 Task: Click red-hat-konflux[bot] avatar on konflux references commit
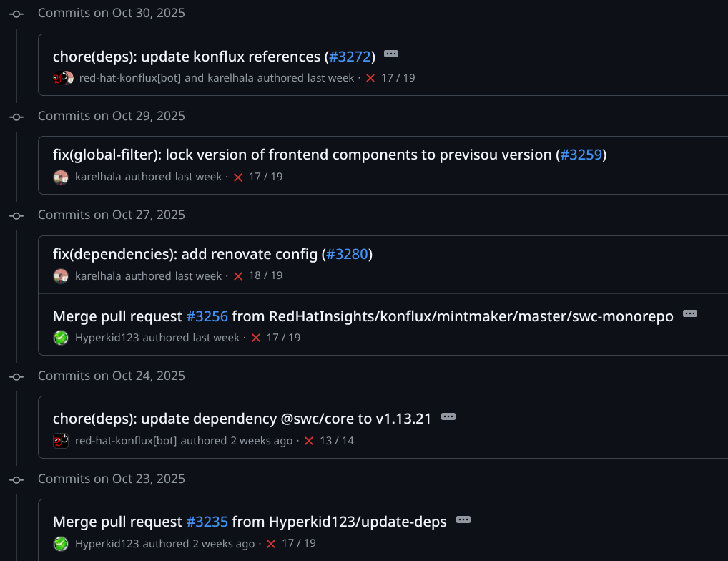tap(60, 78)
